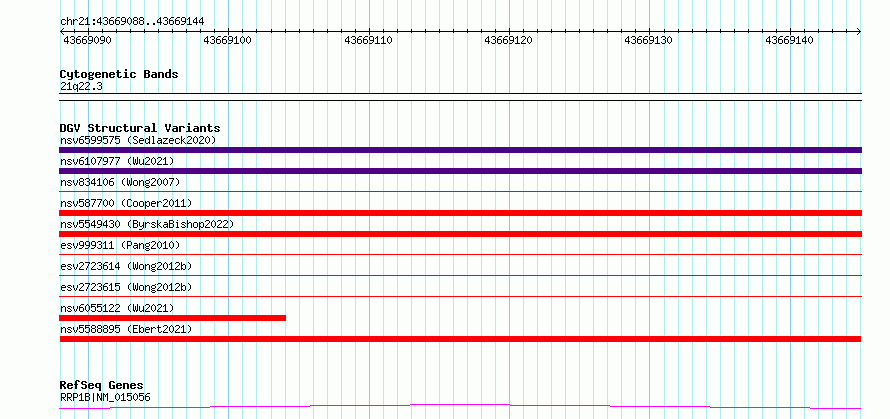Click the thin red line under esv2723615
The width and height of the screenshot is (890, 419).
point(460,297)
